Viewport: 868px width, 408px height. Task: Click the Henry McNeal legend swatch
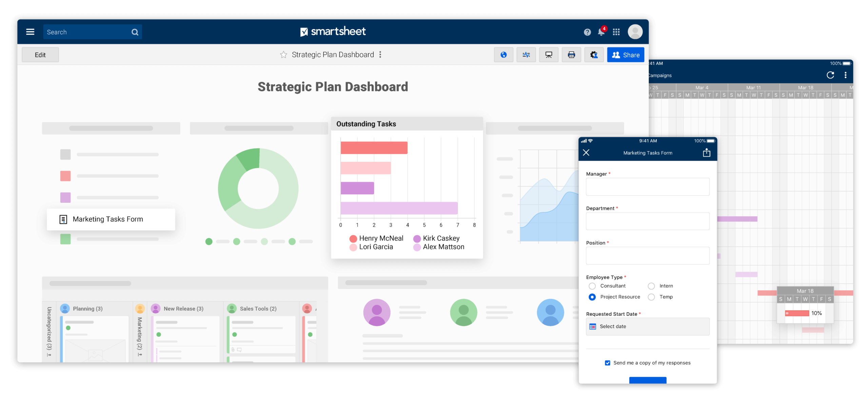pos(353,239)
